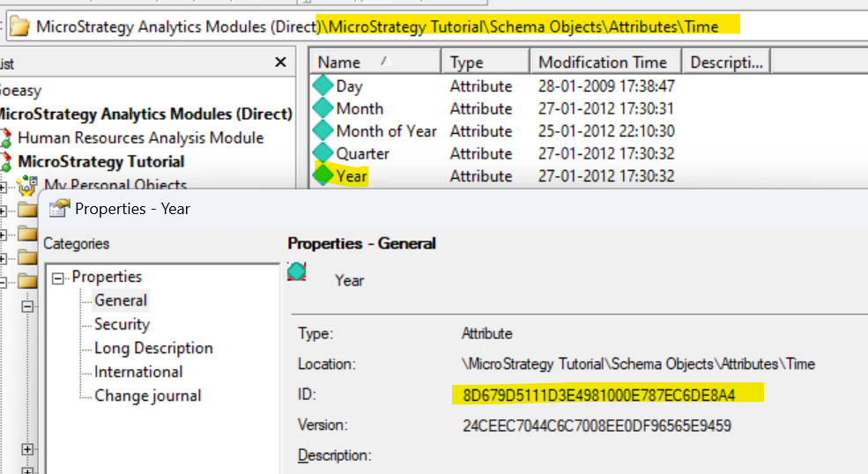Click the highlighted Year attribute icon
The width and height of the screenshot is (868, 474).
coord(323,175)
